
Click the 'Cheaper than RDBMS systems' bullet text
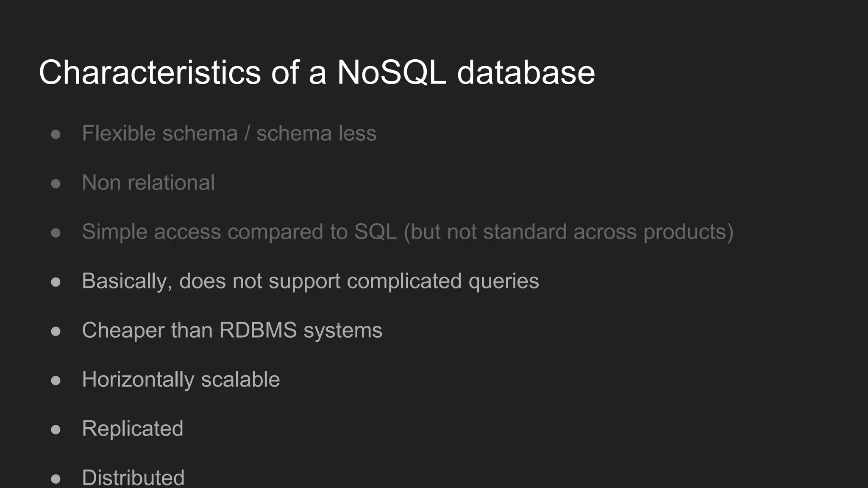click(232, 330)
